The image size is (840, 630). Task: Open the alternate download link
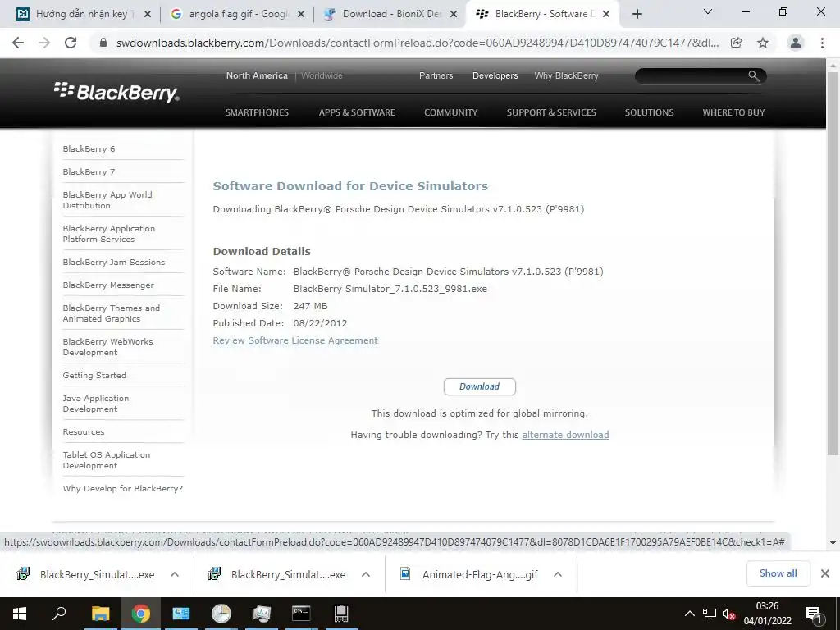click(565, 435)
